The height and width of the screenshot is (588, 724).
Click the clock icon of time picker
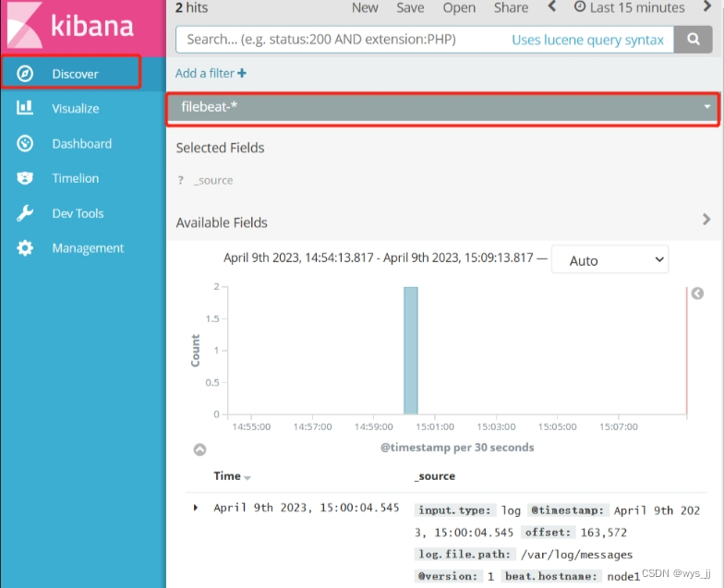580,7
